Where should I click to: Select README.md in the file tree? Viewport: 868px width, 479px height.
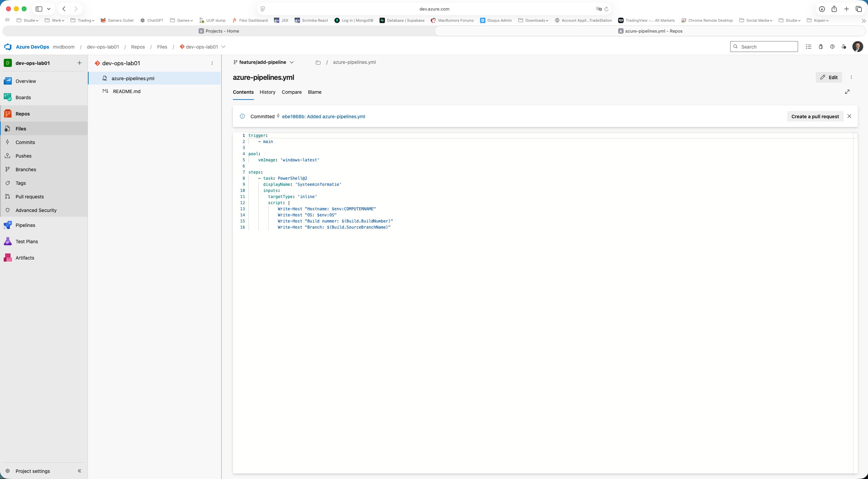(x=126, y=91)
